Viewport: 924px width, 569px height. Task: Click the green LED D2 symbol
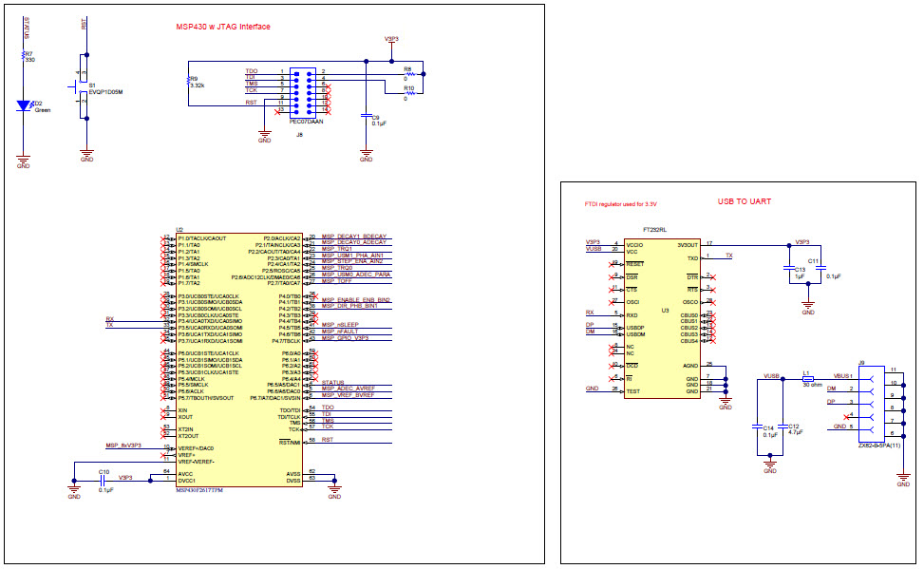[x=24, y=105]
